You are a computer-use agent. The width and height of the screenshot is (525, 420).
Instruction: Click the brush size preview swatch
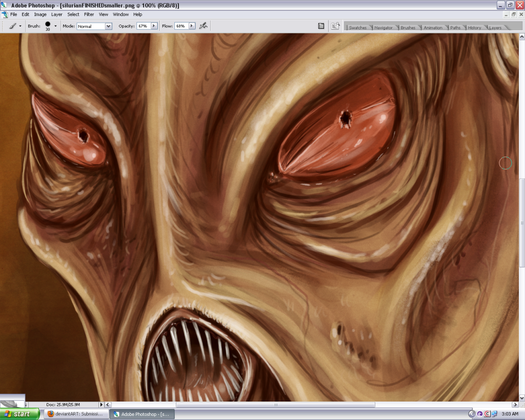pyautogui.click(x=48, y=25)
